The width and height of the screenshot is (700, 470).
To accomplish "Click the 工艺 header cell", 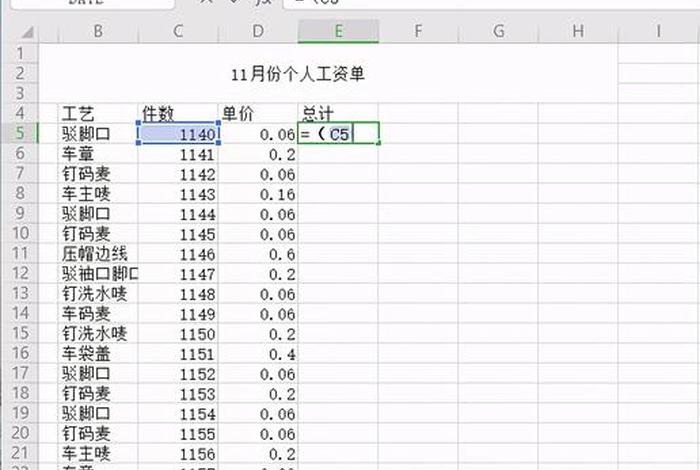I will coord(98,113).
